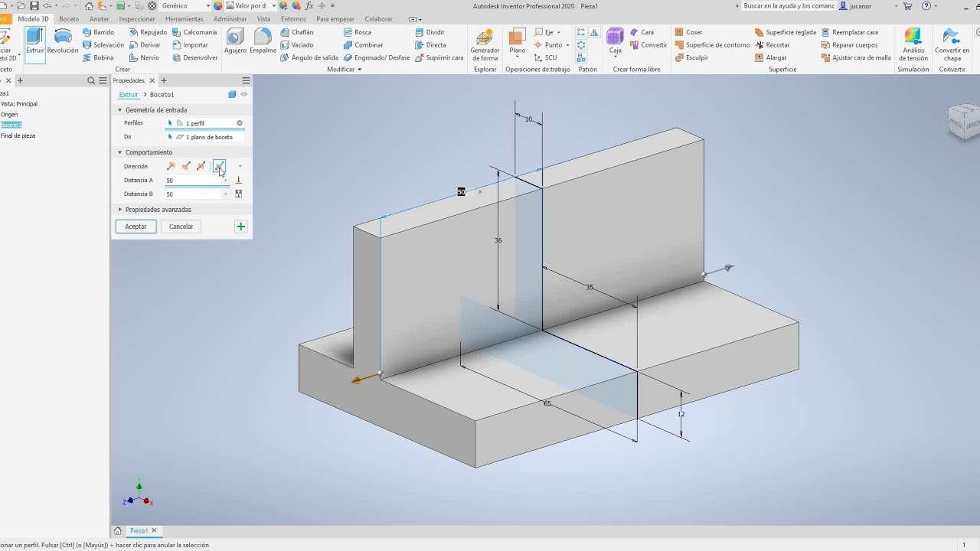Viewport: 980px width, 551px height.
Task: Open the Propiedades panel hamburger menu
Action: pos(246,80)
